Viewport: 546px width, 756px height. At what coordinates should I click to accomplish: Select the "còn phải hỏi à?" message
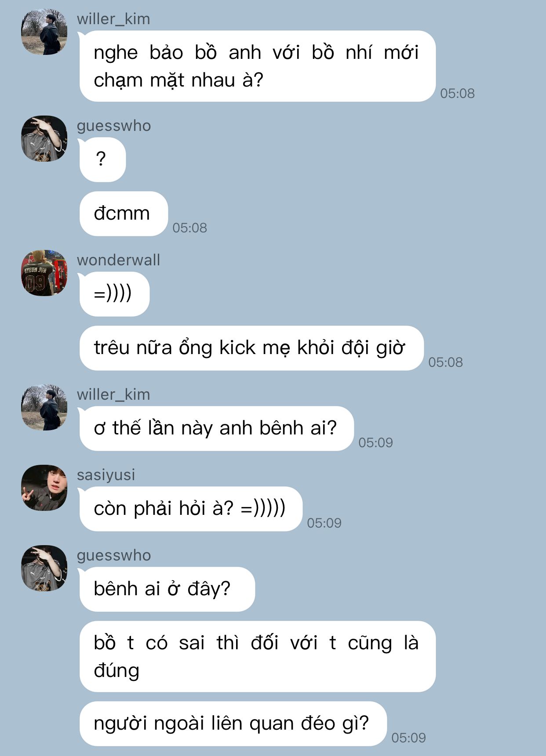pos(191,509)
